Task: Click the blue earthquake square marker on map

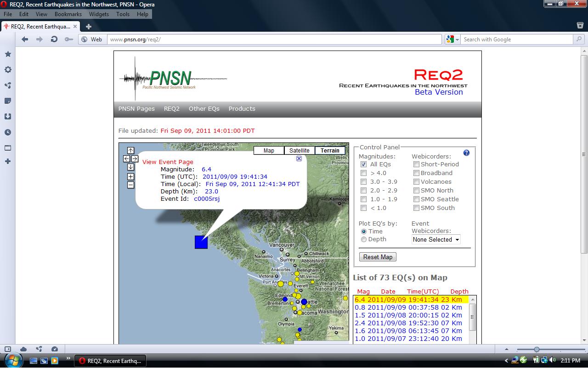Action: tap(201, 242)
